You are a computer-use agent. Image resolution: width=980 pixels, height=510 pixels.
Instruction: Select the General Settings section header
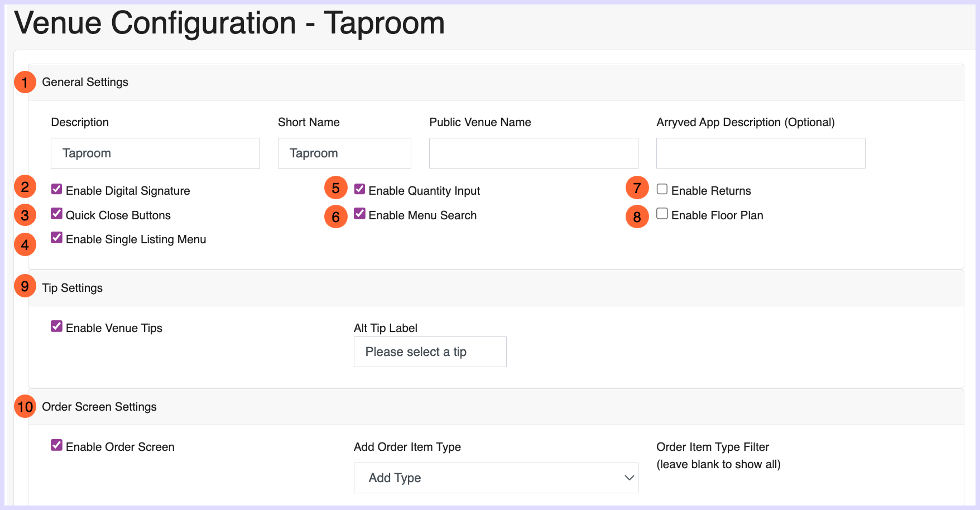click(496, 82)
